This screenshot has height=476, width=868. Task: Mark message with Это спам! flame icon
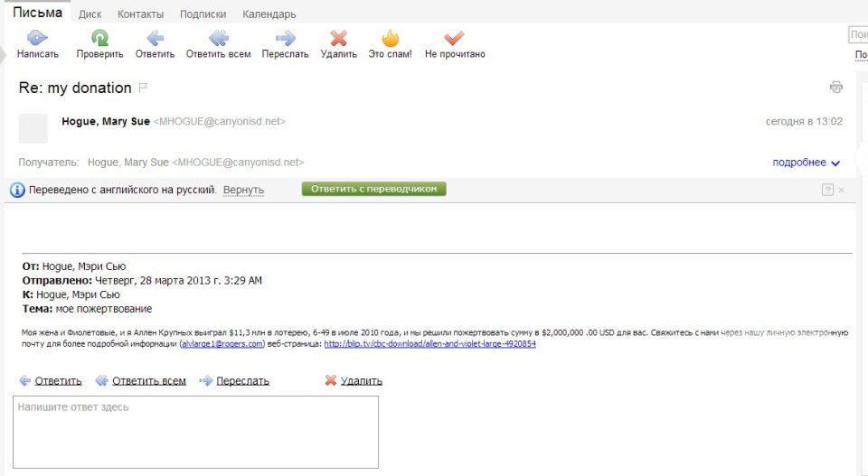pos(390,39)
